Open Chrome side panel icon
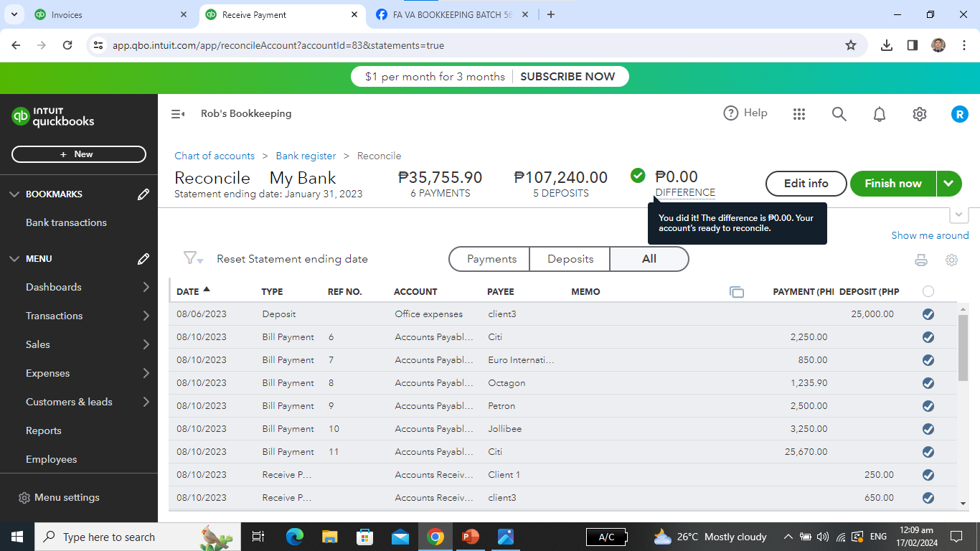The image size is (980, 551). [x=913, y=45]
